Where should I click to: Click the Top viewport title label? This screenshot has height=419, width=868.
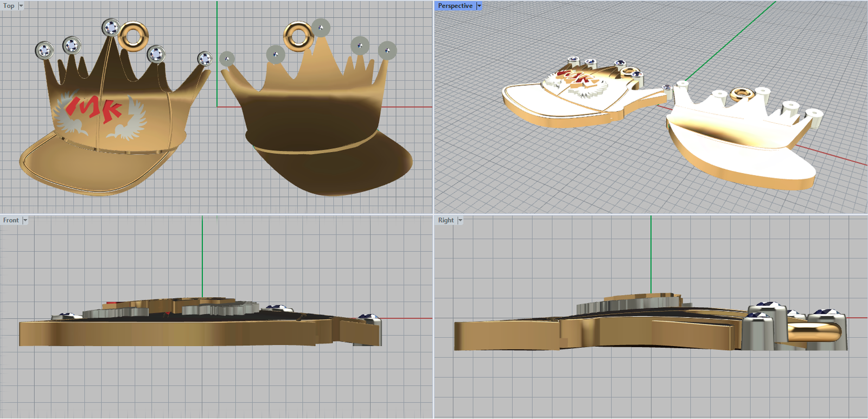point(9,6)
